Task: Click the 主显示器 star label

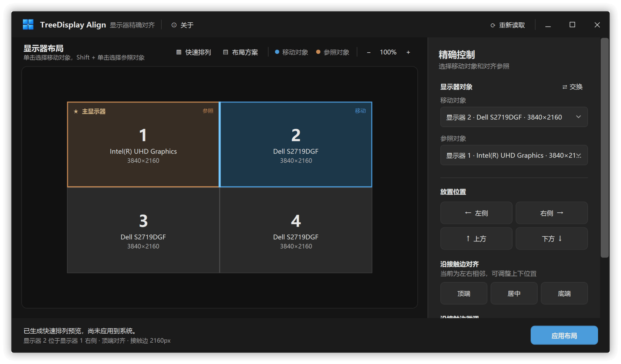Action: tap(90, 112)
